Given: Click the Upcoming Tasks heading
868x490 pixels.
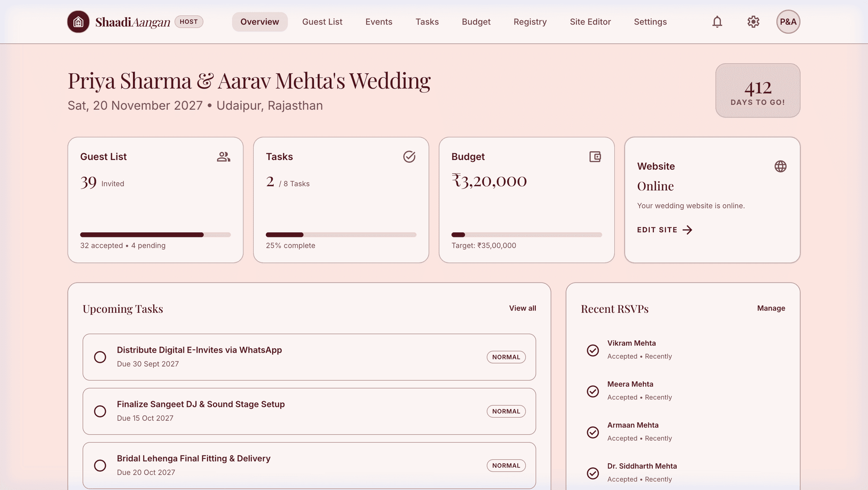Looking at the screenshot, I should pyautogui.click(x=123, y=309).
